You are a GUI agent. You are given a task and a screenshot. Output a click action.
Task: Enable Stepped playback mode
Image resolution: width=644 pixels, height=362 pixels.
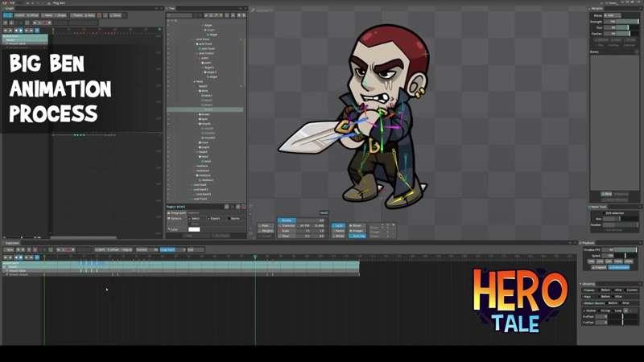[599, 267]
